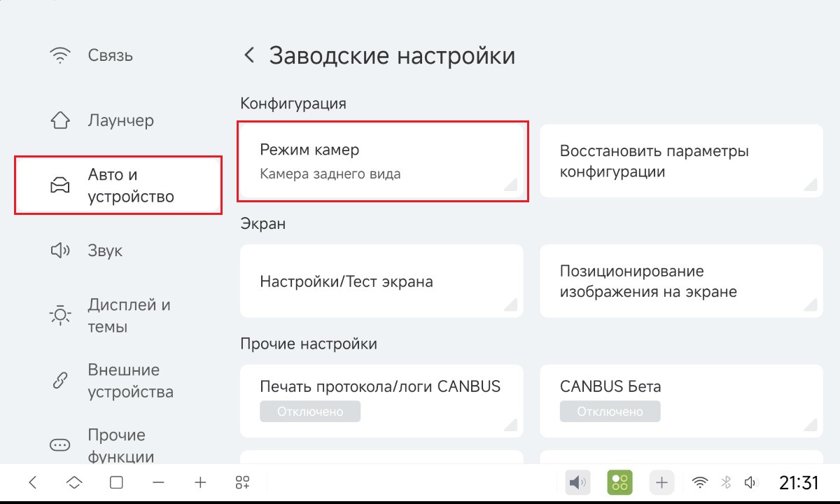Click the Заводские настройки heading
840x504 pixels.
(x=392, y=55)
